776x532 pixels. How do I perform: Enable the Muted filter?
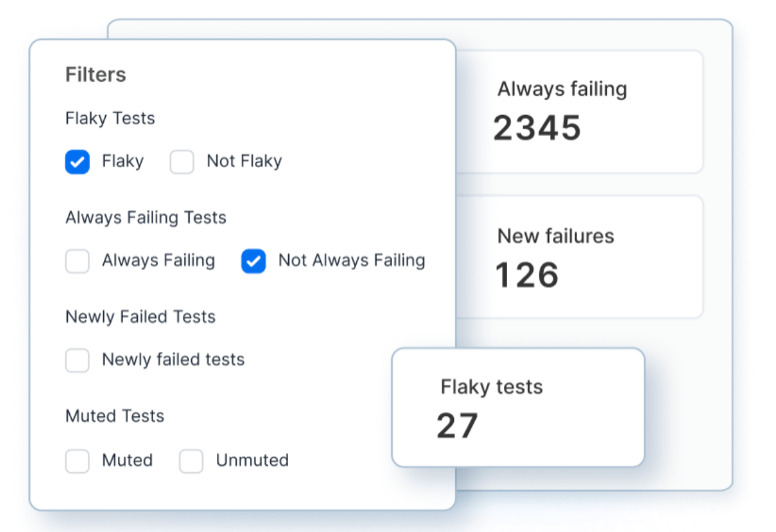tap(77, 461)
